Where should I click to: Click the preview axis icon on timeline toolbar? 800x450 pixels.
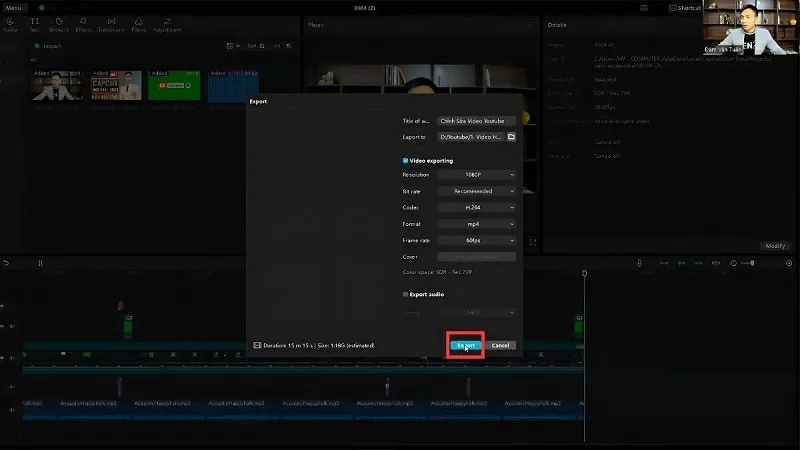click(x=716, y=263)
